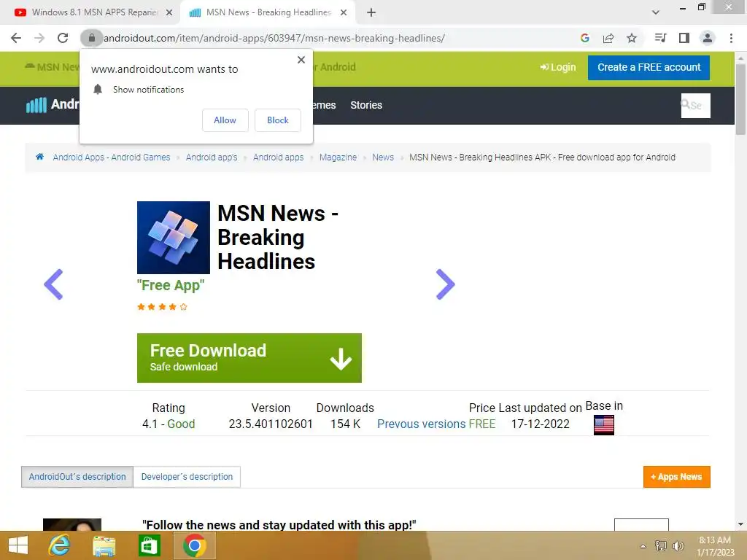This screenshot has height=560, width=747.
Task: Click the browser forward arrow
Action: pos(39,38)
